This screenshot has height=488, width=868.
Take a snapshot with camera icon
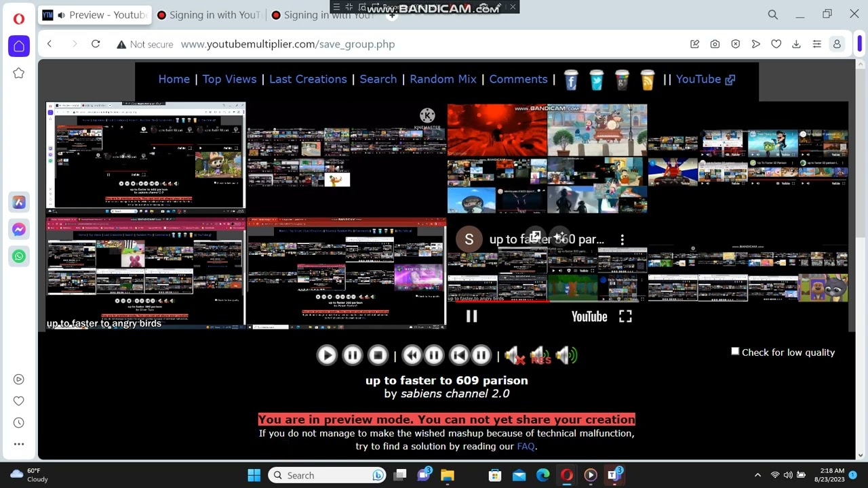[x=715, y=44]
